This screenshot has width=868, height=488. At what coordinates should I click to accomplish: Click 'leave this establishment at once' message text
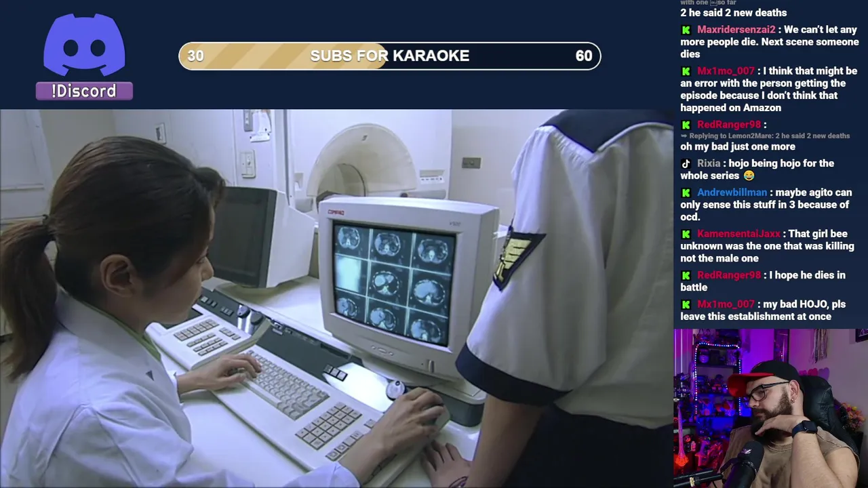coord(755,317)
